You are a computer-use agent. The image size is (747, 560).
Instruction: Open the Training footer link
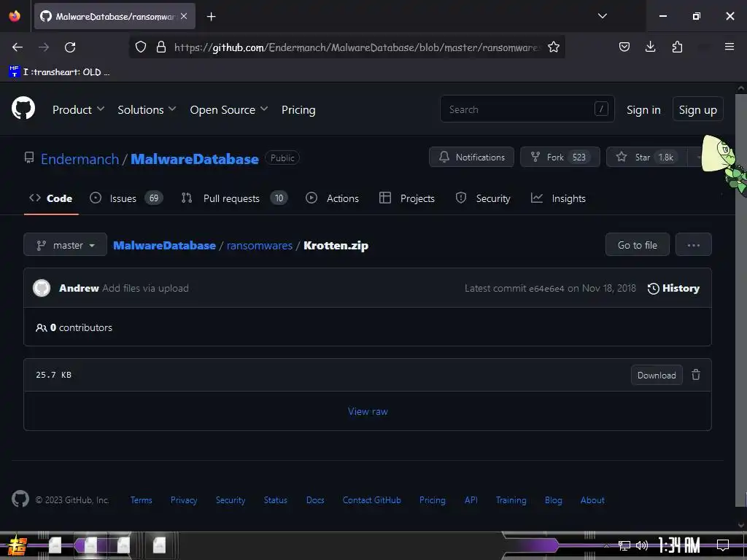pos(511,500)
